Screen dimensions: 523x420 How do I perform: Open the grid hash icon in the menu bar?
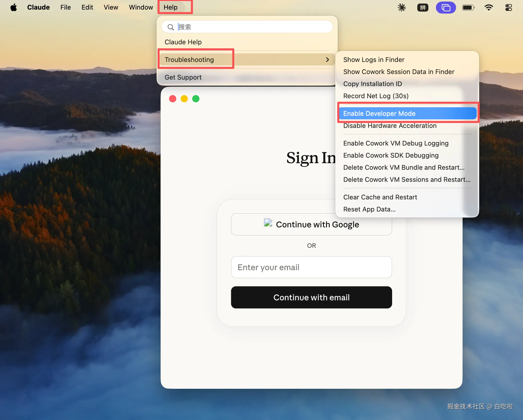pyautogui.click(x=423, y=8)
